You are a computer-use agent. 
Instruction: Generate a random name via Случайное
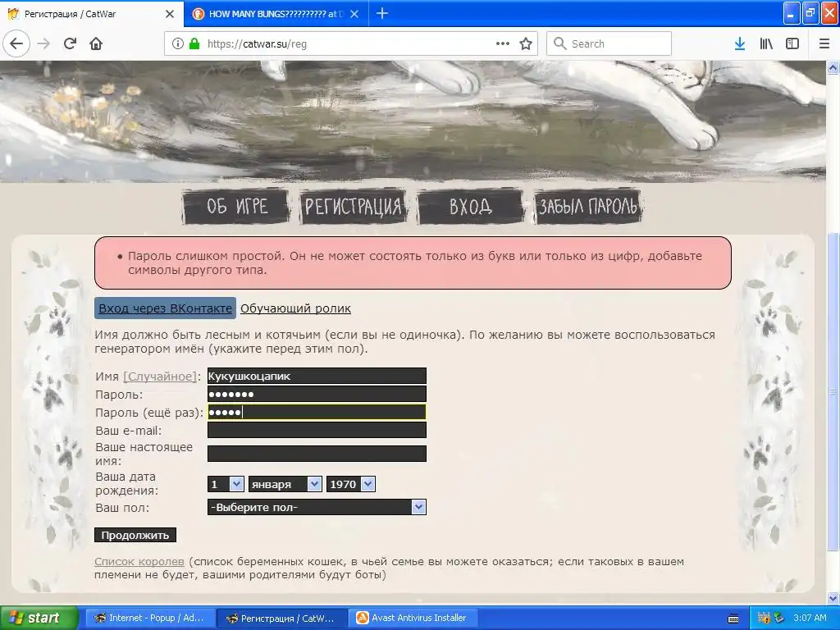160,377
